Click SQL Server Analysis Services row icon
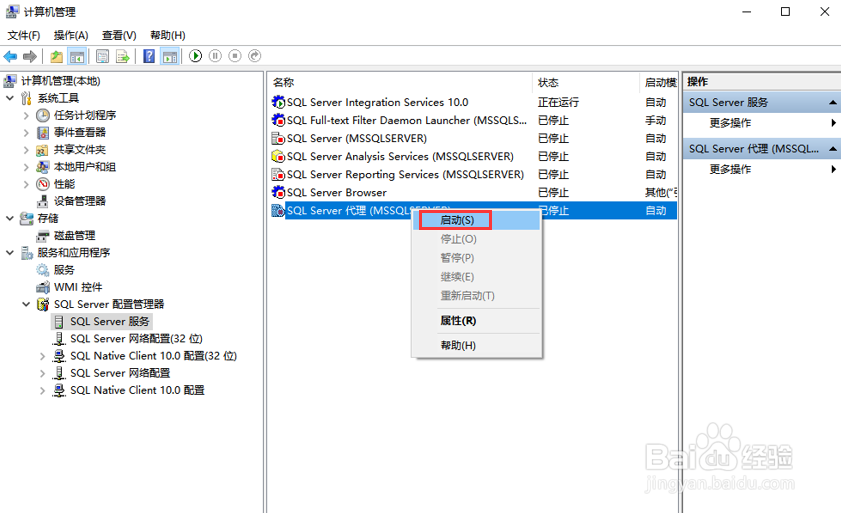 [x=278, y=156]
